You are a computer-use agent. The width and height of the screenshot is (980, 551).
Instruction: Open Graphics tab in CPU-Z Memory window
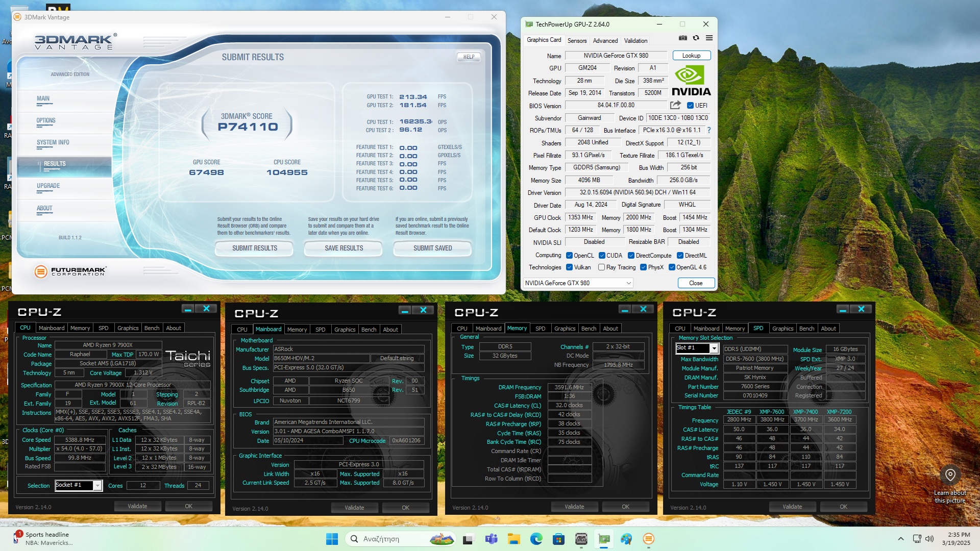pos(565,329)
